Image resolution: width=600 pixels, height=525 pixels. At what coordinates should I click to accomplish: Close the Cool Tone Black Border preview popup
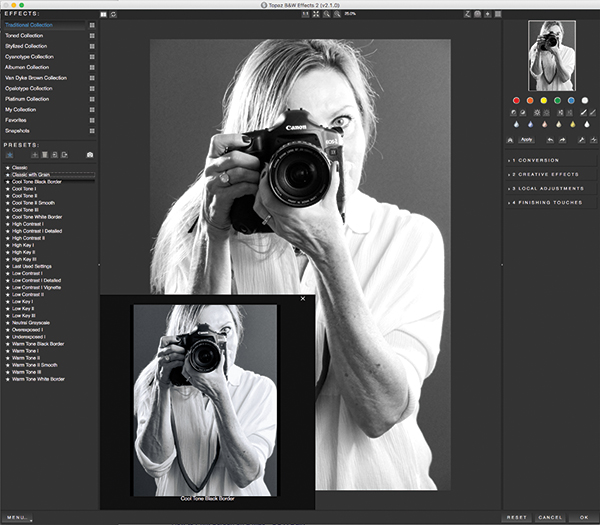pos(303,298)
